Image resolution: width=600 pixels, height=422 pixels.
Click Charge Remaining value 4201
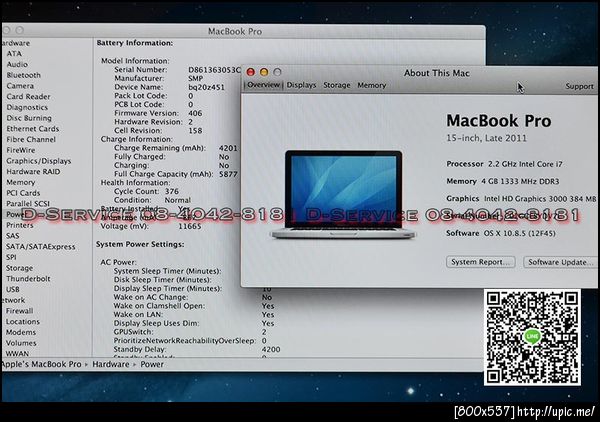pyautogui.click(x=228, y=148)
